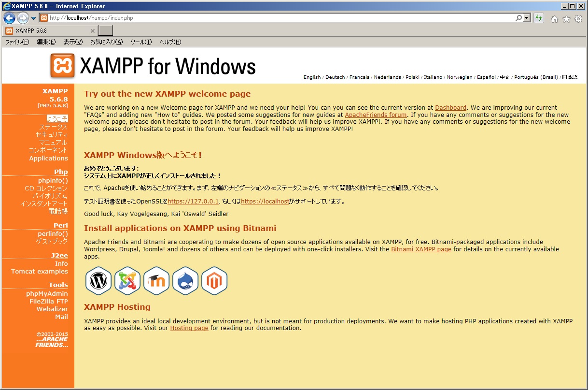This screenshot has width=588, height=390.
Task: Click the address bar URL field
Action: tap(280, 18)
